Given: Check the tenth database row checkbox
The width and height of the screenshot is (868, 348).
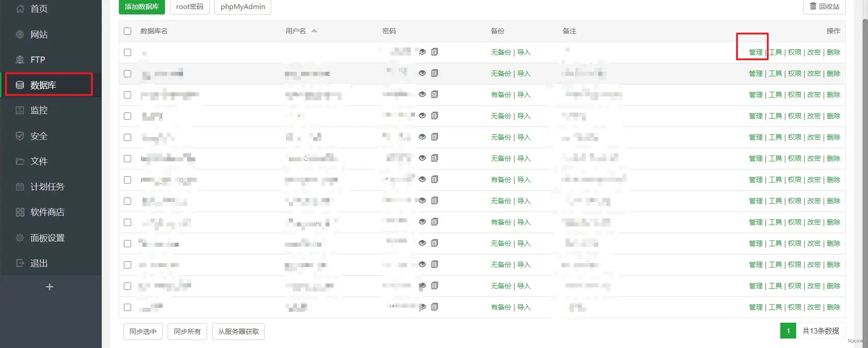Looking at the screenshot, I should (x=127, y=244).
